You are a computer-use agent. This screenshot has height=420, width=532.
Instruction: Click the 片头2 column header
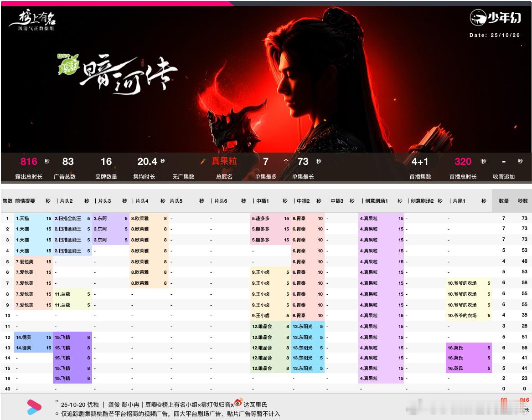66,201
